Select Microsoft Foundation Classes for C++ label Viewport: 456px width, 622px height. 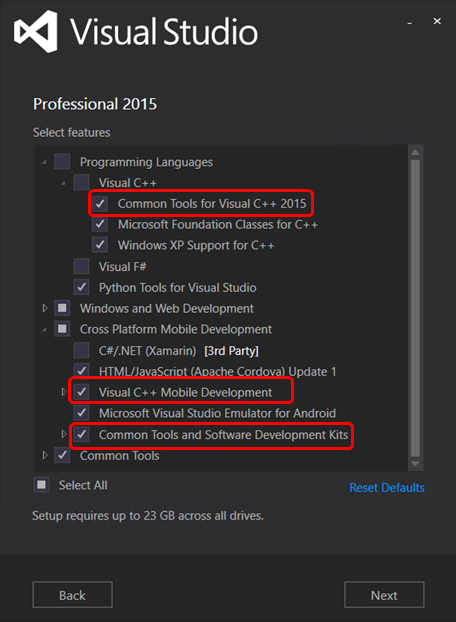pyautogui.click(x=218, y=225)
